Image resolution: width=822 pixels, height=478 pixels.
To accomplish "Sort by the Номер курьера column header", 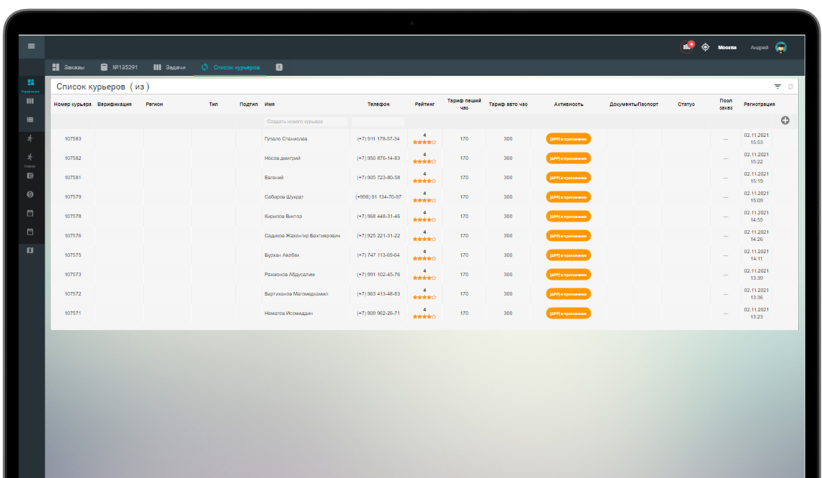I will tap(72, 104).
